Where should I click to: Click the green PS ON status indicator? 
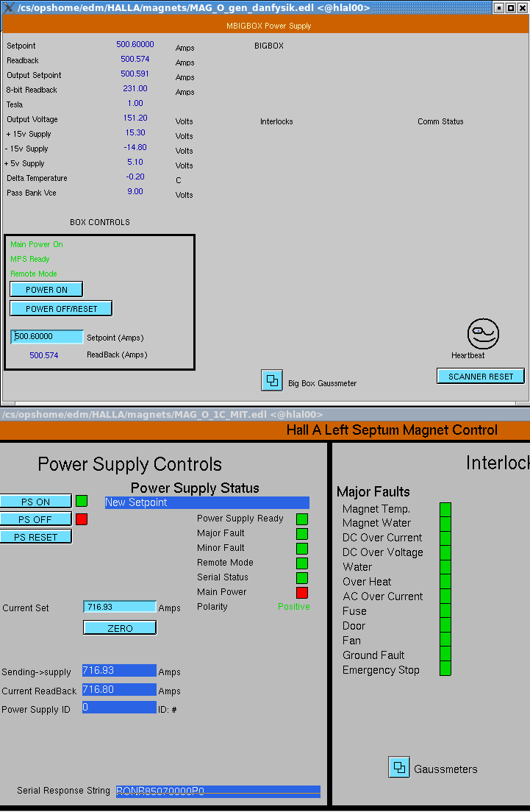pyautogui.click(x=82, y=501)
